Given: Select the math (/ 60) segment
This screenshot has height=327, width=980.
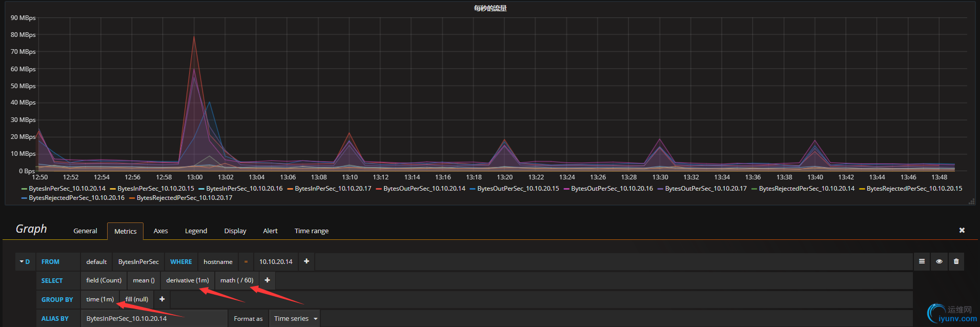Looking at the screenshot, I should coord(237,280).
